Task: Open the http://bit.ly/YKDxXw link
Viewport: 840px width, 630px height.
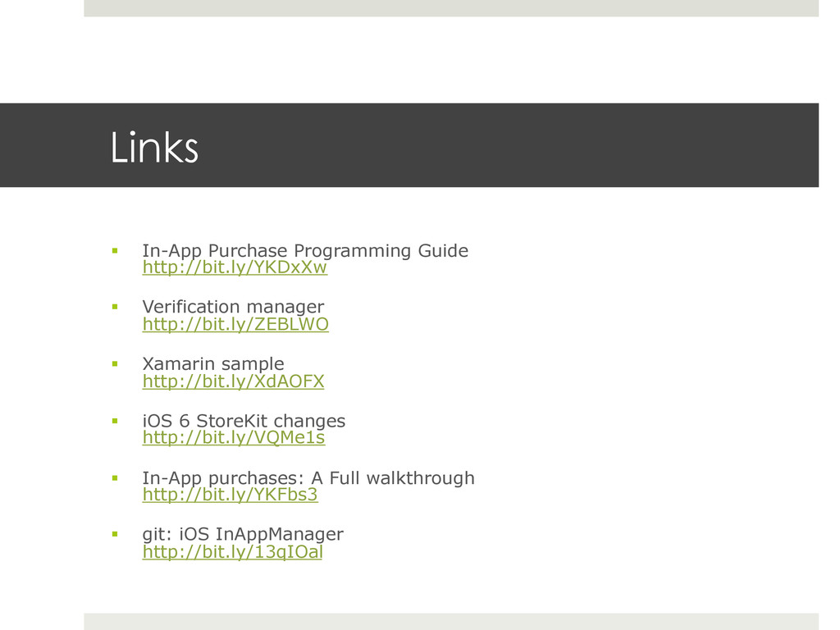Action: [235, 267]
